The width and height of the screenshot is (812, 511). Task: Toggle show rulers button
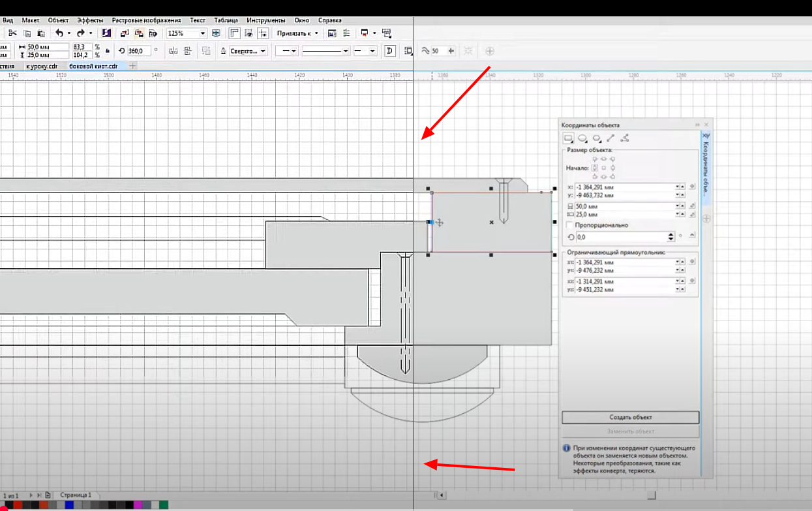point(235,33)
